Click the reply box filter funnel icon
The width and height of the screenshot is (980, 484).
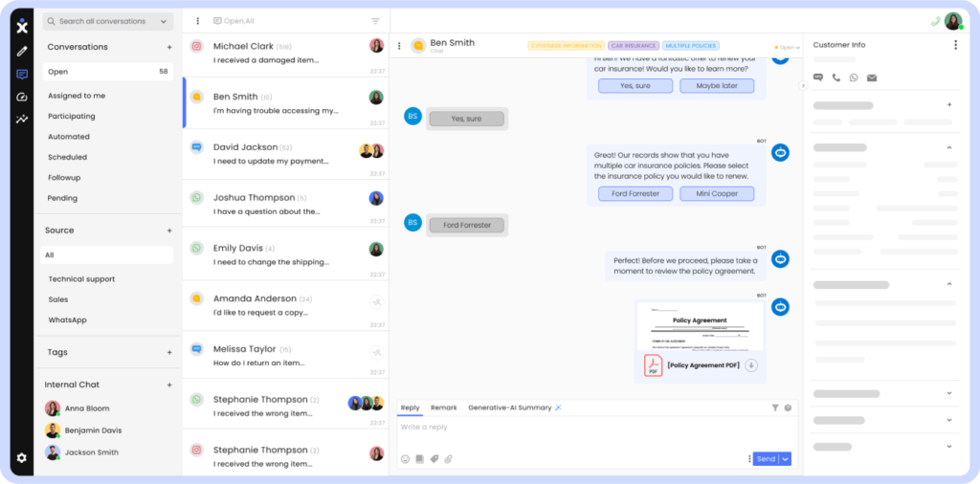pyautogui.click(x=775, y=407)
